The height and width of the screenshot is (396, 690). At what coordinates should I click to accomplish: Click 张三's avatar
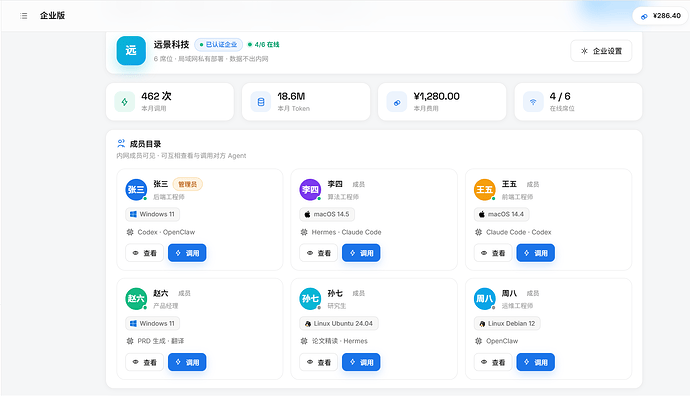[136, 190]
